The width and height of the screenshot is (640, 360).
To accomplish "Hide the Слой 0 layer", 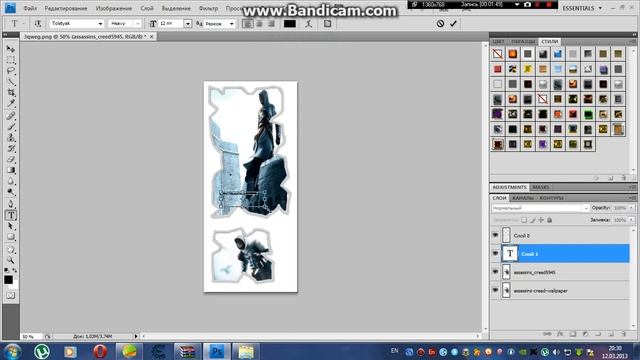I will click(496, 235).
